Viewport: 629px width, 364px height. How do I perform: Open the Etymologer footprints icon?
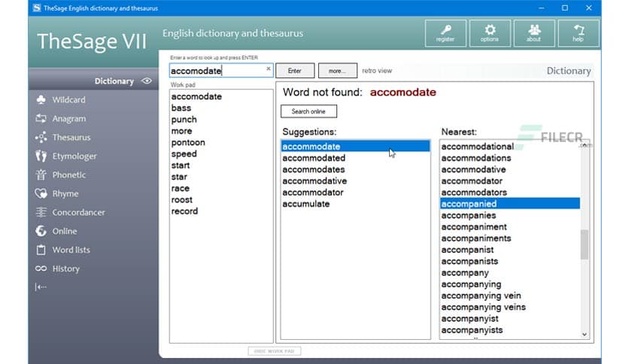41,156
